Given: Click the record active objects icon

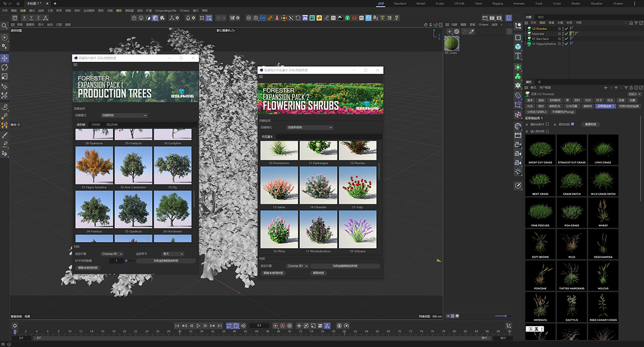Looking at the screenshot, I should tap(275, 326).
